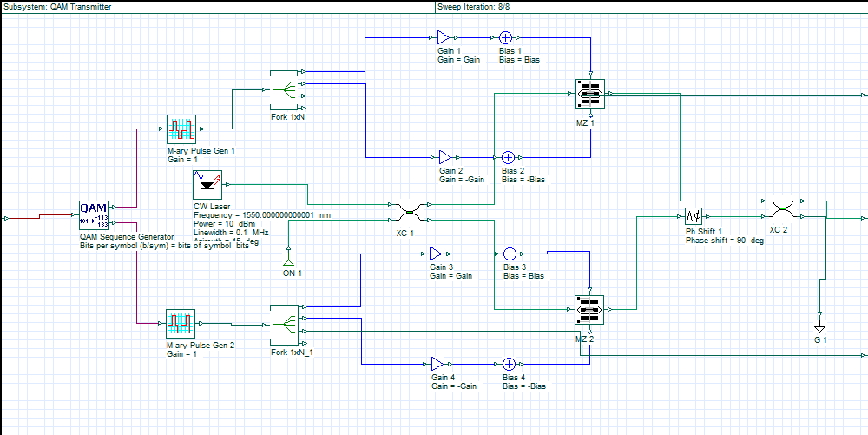The image size is (868, 435).
Task: Select the CW Laser component
Action: pyautogui.click(x=207, y=185)
